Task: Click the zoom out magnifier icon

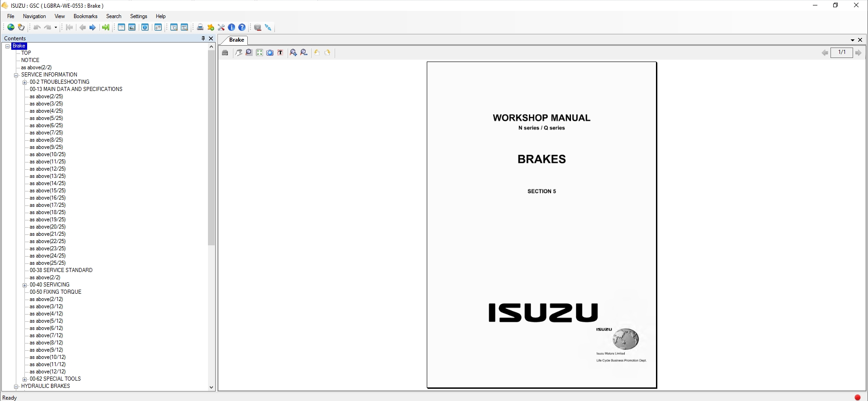Action: point(304,53)
